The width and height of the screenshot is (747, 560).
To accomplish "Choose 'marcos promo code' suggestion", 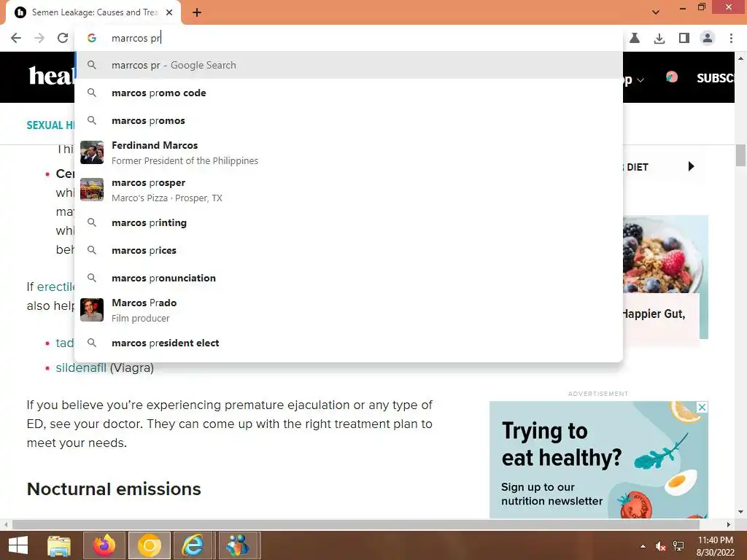I will (349, 93).
